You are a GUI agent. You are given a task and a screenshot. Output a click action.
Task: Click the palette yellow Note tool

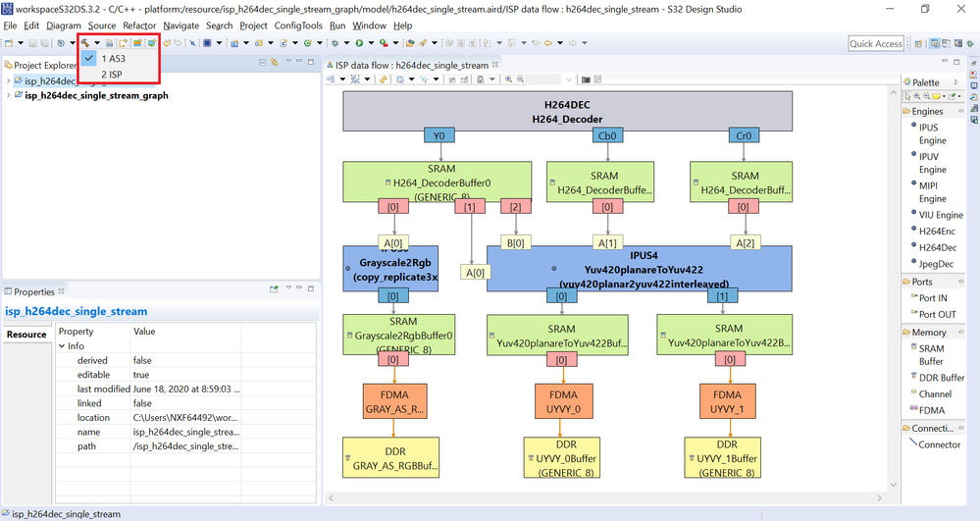pos(936,96)
